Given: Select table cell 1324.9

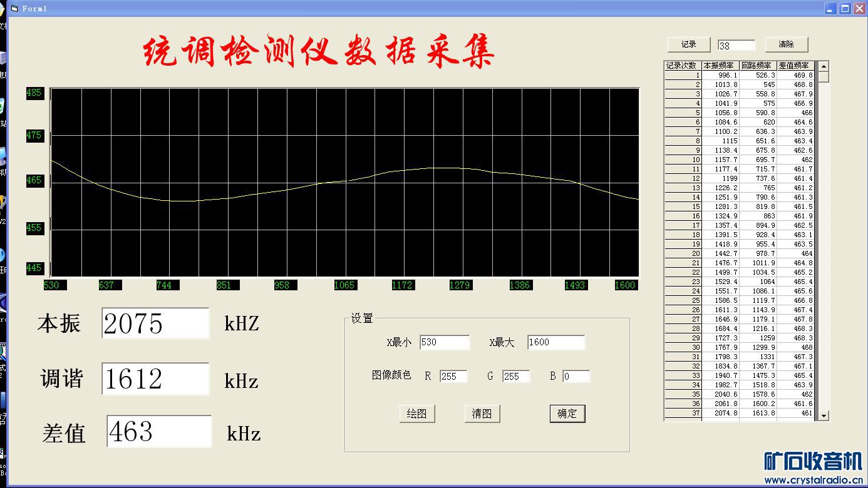Looking at the screenshot, I should [x=720, y=216].
